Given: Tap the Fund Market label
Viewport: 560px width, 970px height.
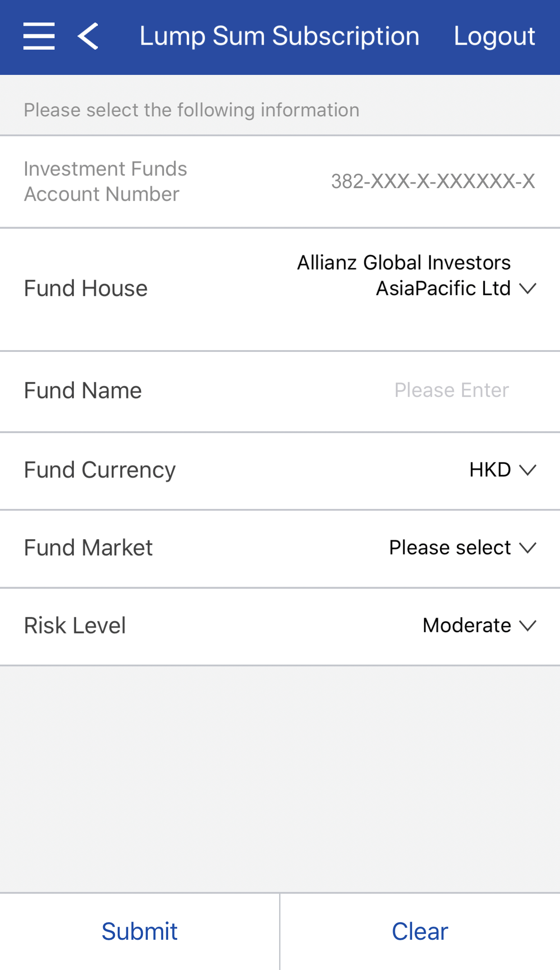Looking at the screenshot, I should tap(88, 548).
